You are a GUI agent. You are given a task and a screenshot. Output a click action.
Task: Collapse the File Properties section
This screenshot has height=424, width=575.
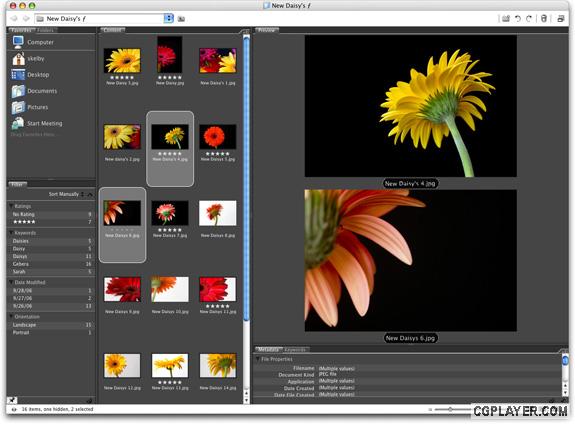(258, 359)
